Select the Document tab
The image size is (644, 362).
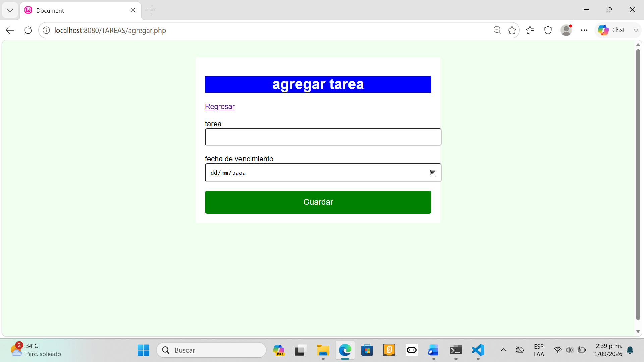click(x=80, y=10)
